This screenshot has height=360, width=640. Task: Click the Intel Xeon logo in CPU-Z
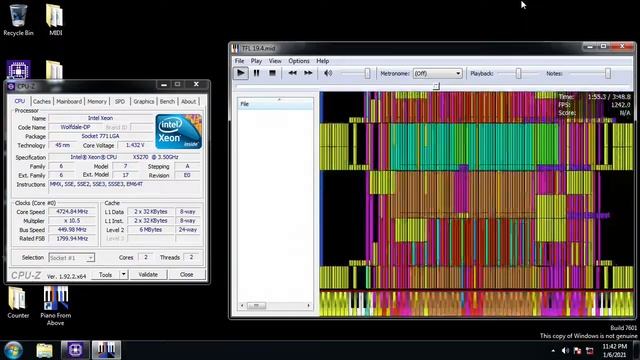click(179, 131)
